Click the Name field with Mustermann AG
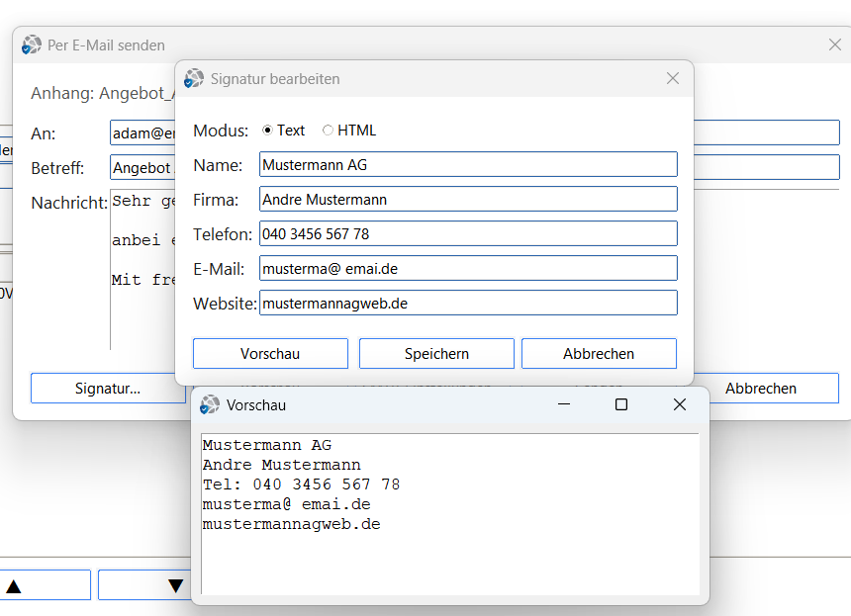The width and height of the screenshot is (851, 616). (x=468, y=164)
